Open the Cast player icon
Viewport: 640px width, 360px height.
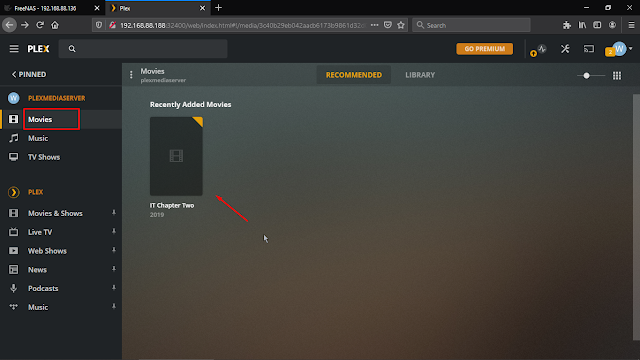[589, 49]
